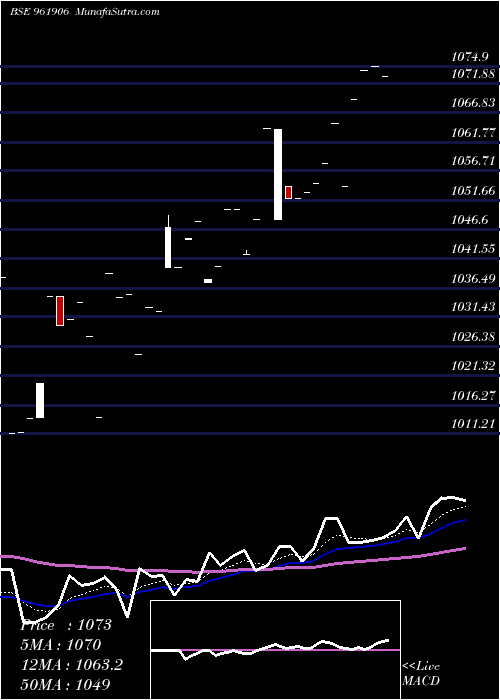The image size is (500, 700).
Task: Click the Price : 1073 readout
Action: 66,625
